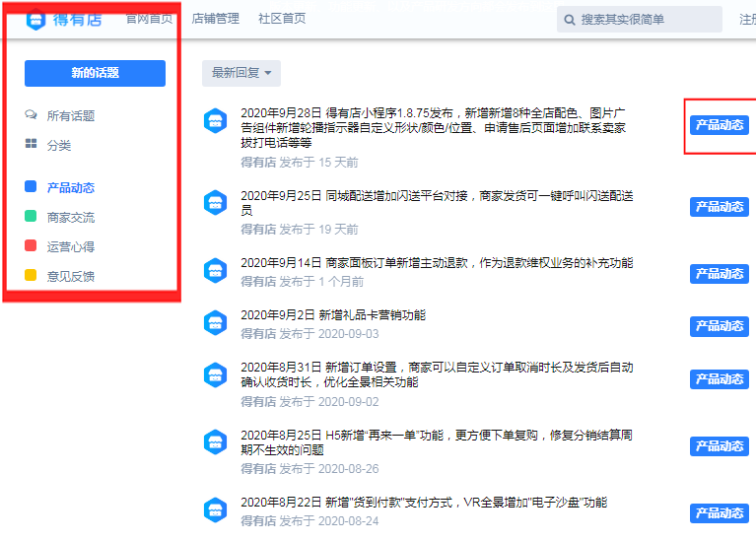Click the search magnifier icon
The height and width of the screenshot is (542, 756).
[570, 20]
